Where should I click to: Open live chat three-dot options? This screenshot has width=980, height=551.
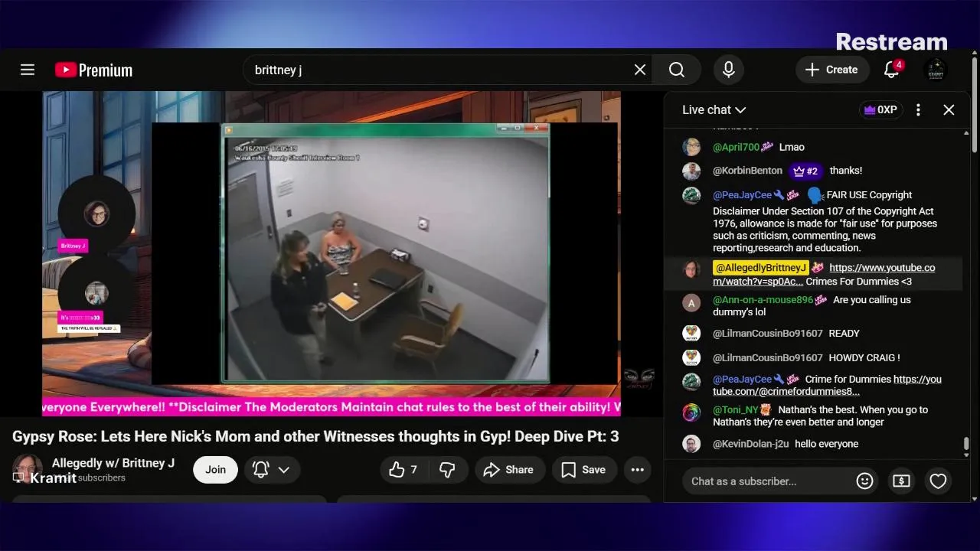click(x=918, y=109)
